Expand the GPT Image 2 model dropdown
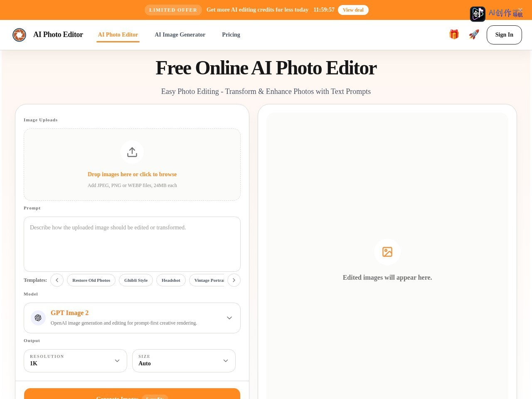Viewport: 532px width, 399px height. (x=132, y=318)
